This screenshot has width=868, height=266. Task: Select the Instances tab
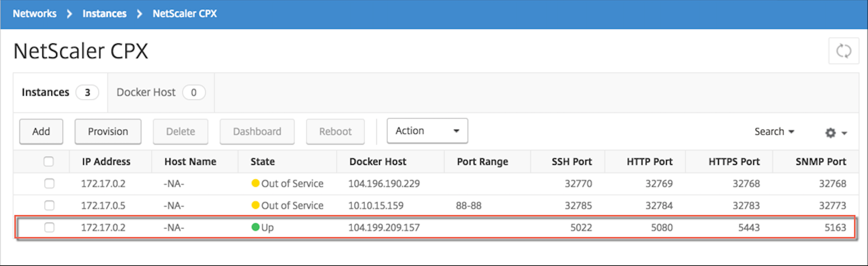tap(60, 92)
